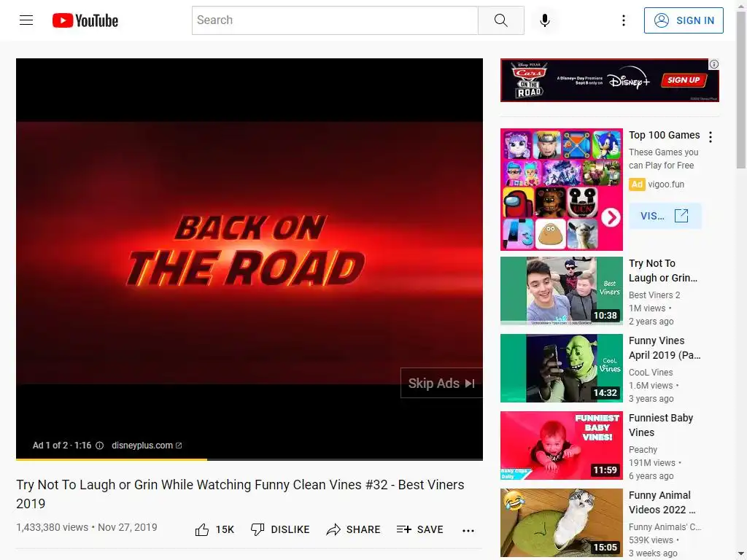Open Funny Vines April 2019 thumbnail

pyautogui.click(x=562, y=368)
